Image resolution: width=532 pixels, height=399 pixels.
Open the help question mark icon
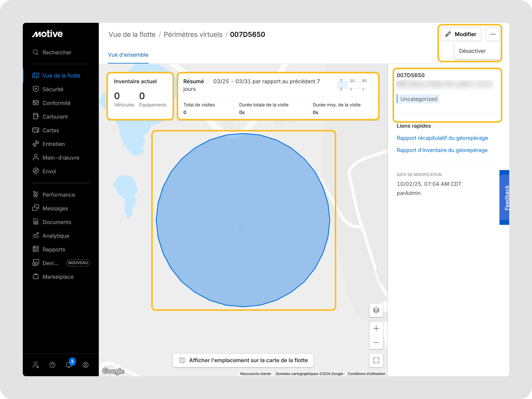pos(52,365)
